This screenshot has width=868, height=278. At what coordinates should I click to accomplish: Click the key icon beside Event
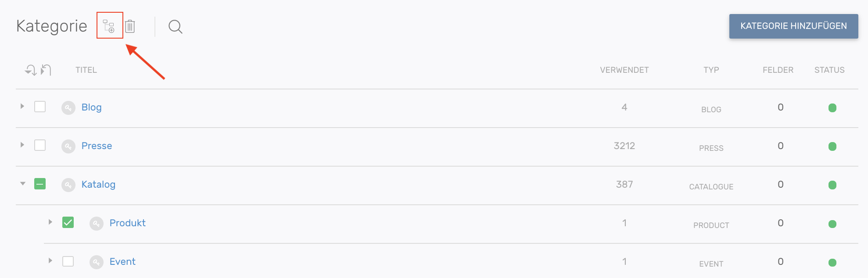[x=97, y=262]
